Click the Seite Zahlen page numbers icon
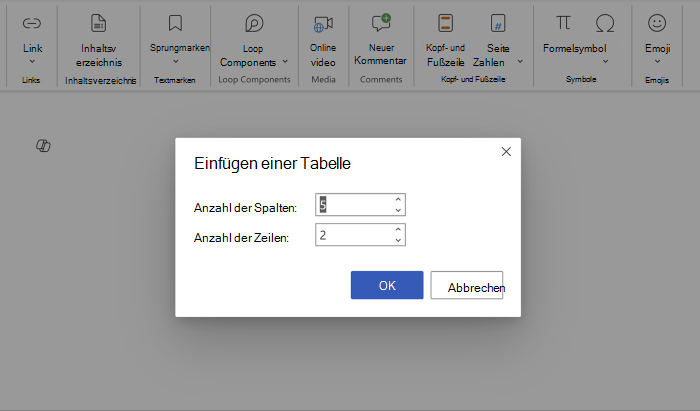Screen dimensions: 700x411 498,23
